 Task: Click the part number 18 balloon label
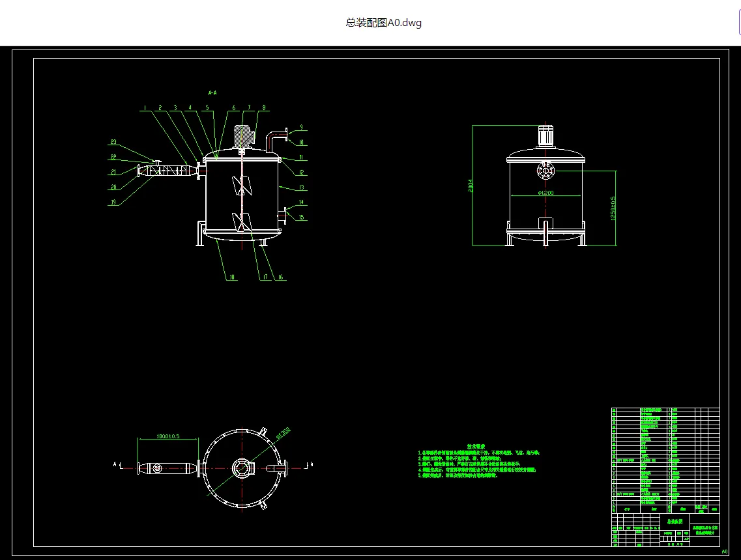232,277
